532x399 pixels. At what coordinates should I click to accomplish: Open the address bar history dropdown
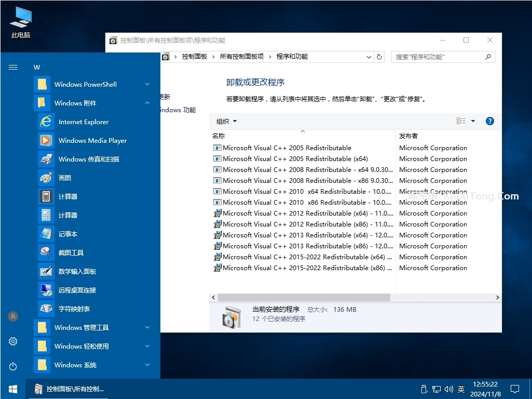[x=369, y=57]
